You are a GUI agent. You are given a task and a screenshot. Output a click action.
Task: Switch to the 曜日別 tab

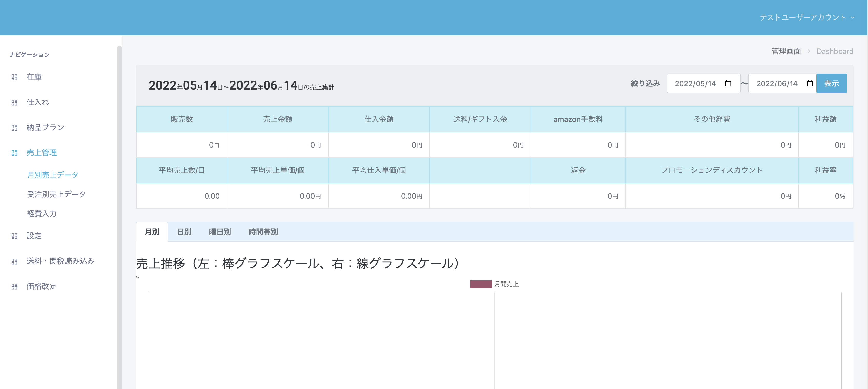220,232
